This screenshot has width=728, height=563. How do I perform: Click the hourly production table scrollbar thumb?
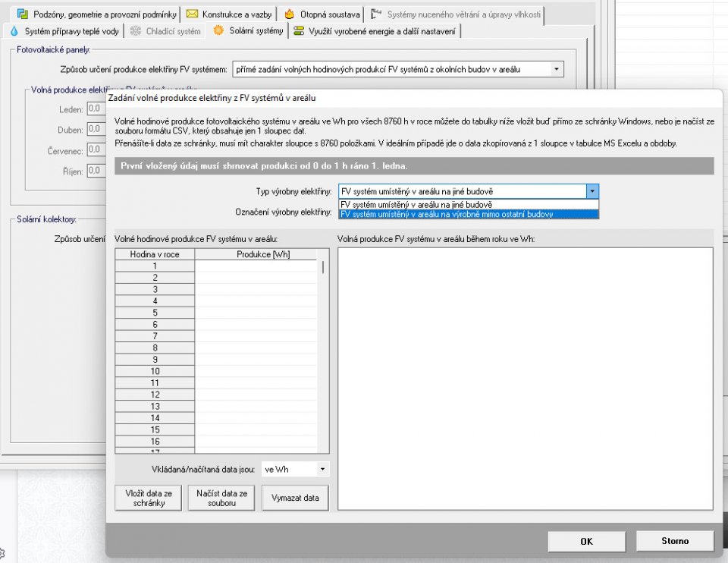(x=323, y=267)
